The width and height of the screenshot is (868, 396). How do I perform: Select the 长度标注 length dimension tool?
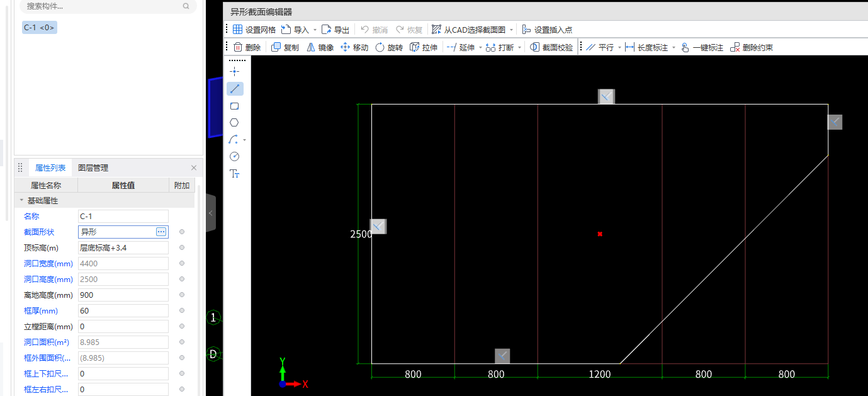coord(646,47)
